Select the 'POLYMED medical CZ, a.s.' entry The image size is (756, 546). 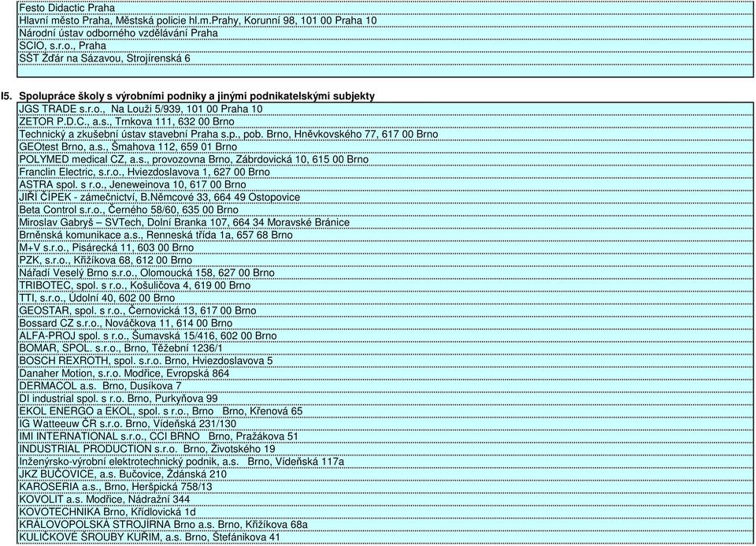click(385, 159)
